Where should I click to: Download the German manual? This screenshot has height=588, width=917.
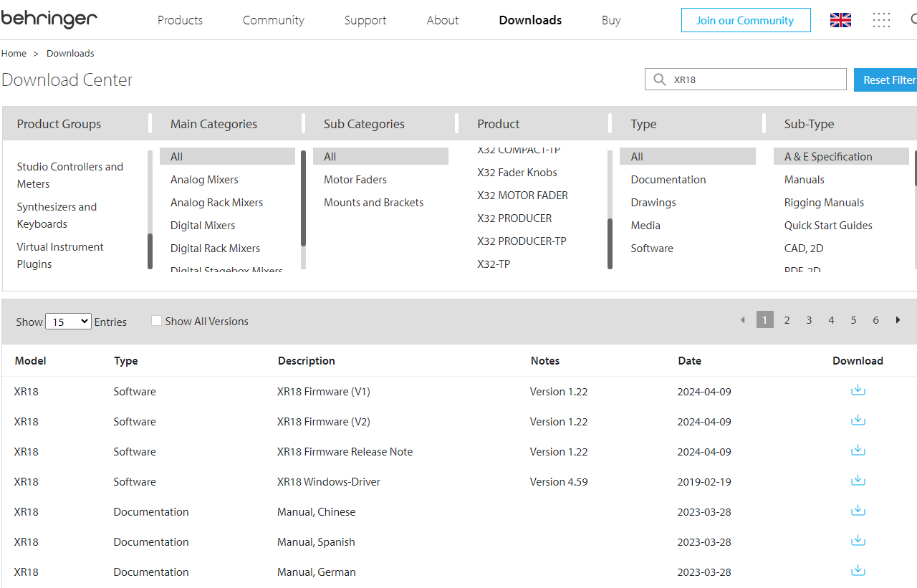(x=858, y=571)
